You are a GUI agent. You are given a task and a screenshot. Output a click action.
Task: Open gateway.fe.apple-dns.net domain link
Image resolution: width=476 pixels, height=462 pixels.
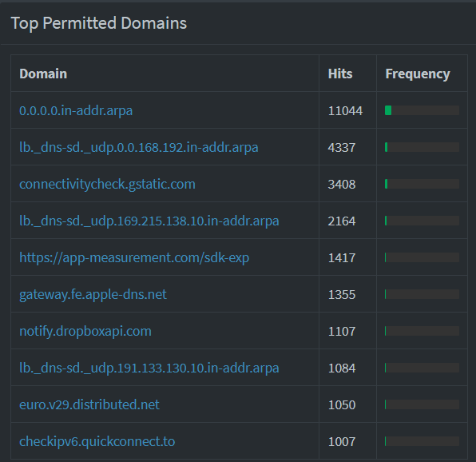[93, 294]
